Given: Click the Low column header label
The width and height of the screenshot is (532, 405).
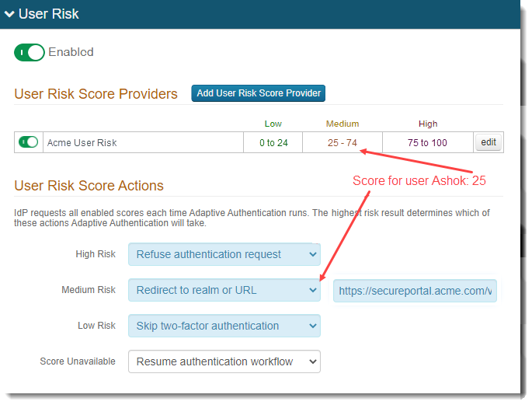Looking at the screenshot, I should pyautogui.click(x=273, y=124).
